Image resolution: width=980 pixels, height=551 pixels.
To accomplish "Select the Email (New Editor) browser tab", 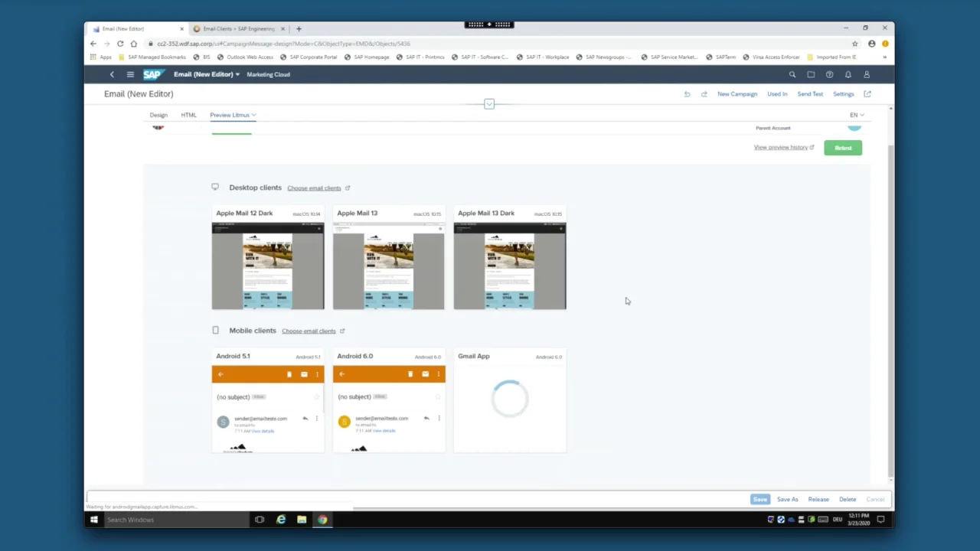I will pos(138,29).
